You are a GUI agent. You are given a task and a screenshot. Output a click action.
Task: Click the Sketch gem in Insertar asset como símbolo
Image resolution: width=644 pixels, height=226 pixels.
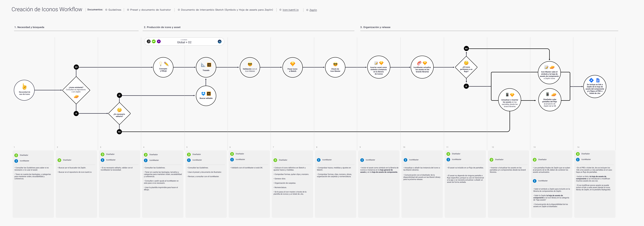pos(381,63)
